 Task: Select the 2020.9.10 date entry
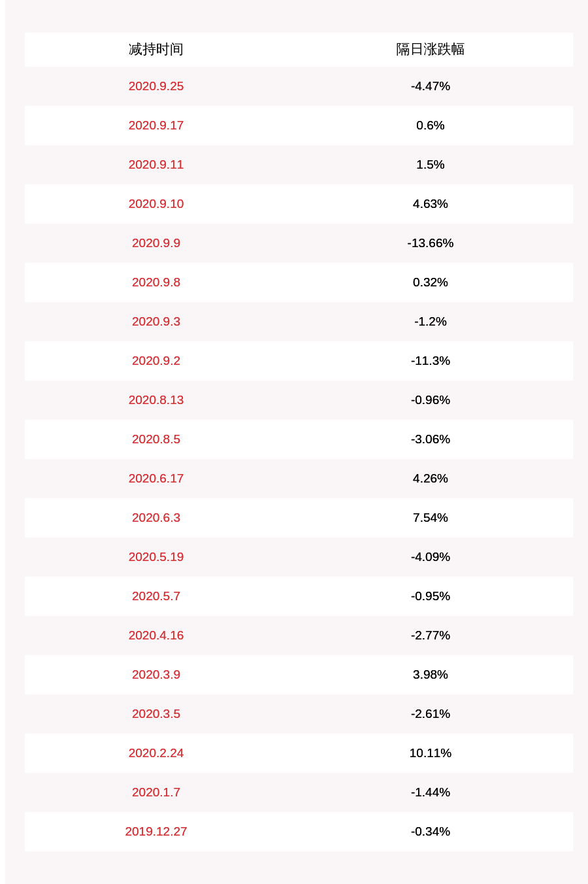[x=156, y=204]
